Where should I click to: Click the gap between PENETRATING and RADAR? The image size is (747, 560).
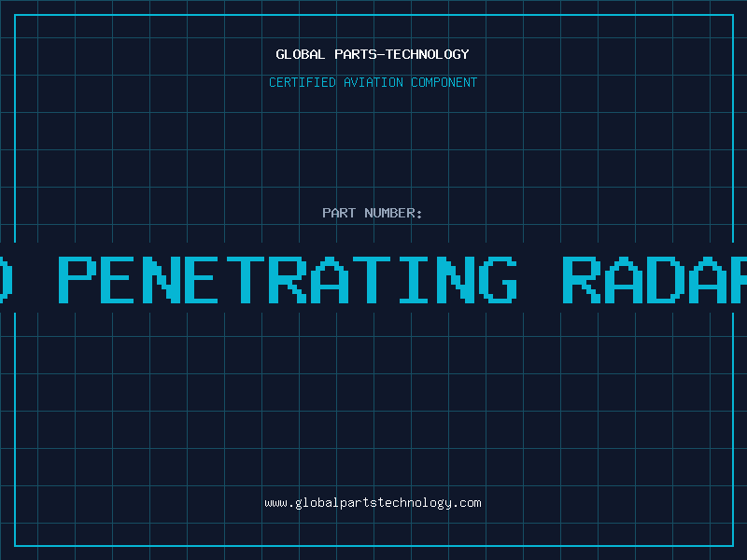[x=540, y=280]
